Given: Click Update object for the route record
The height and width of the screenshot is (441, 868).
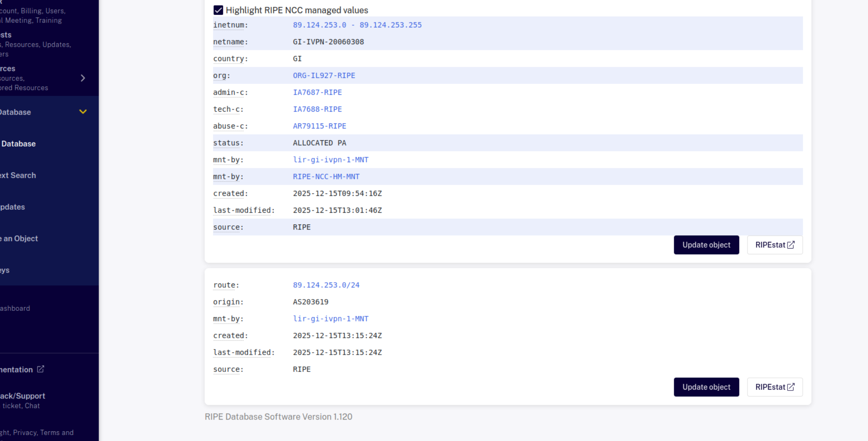Looking at the screenshot, I should click(x=706, y=387).
